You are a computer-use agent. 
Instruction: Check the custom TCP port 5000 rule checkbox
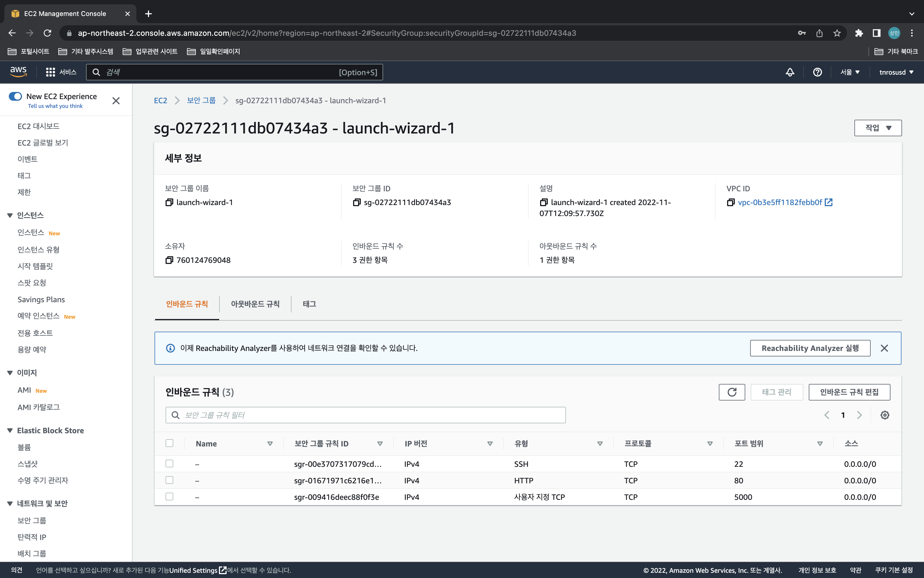tap(169, 497)
